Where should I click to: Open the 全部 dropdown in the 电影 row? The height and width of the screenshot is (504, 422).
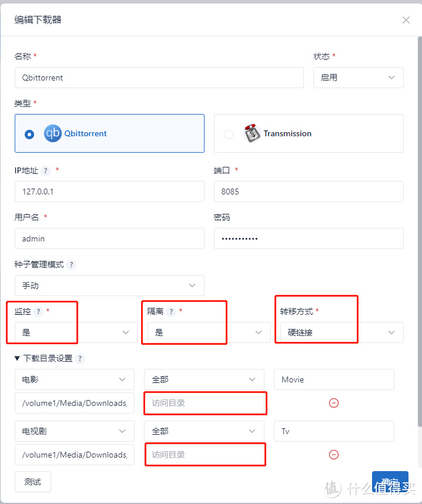click(205, 379)
